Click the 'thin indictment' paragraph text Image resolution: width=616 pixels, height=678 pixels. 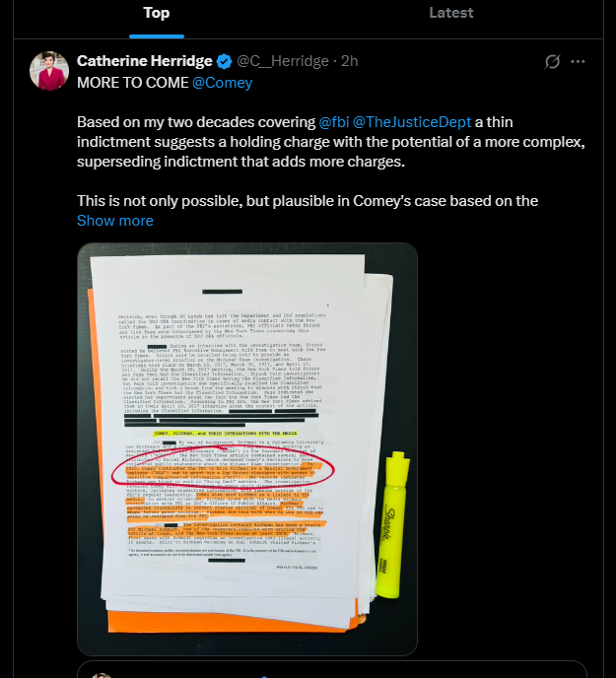[331, 142]
